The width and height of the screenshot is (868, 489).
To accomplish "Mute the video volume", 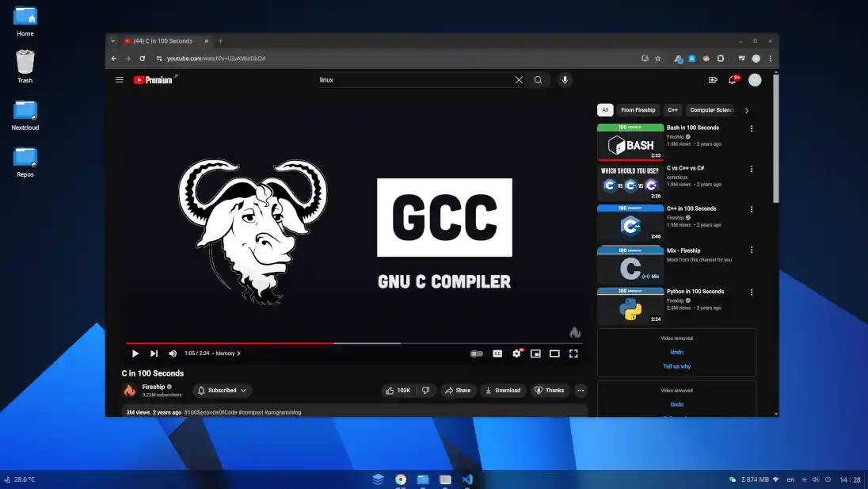I will tap(173, 353).
